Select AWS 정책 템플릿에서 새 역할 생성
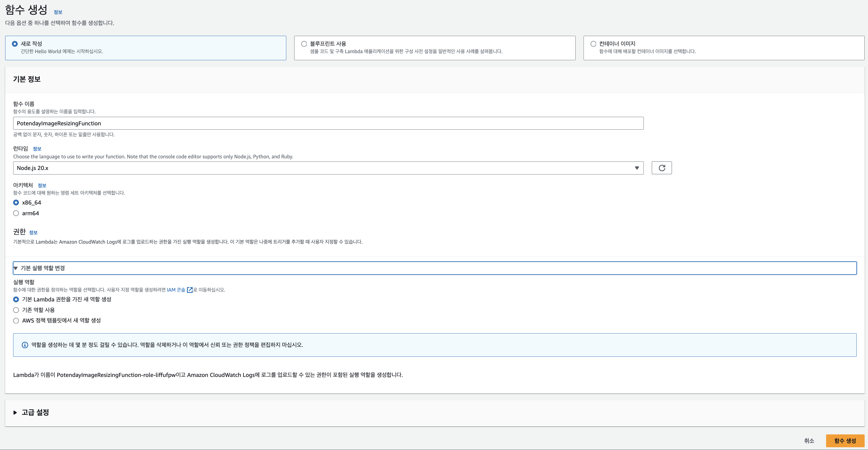The width and height of the screenshot is (868, 450). coord(16,321)
